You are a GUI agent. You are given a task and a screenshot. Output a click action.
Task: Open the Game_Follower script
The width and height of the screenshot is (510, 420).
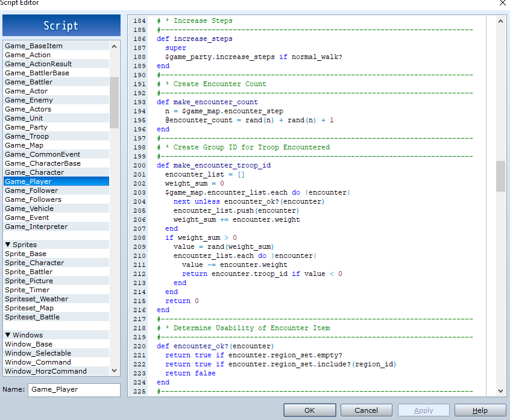tap(57, 190)
